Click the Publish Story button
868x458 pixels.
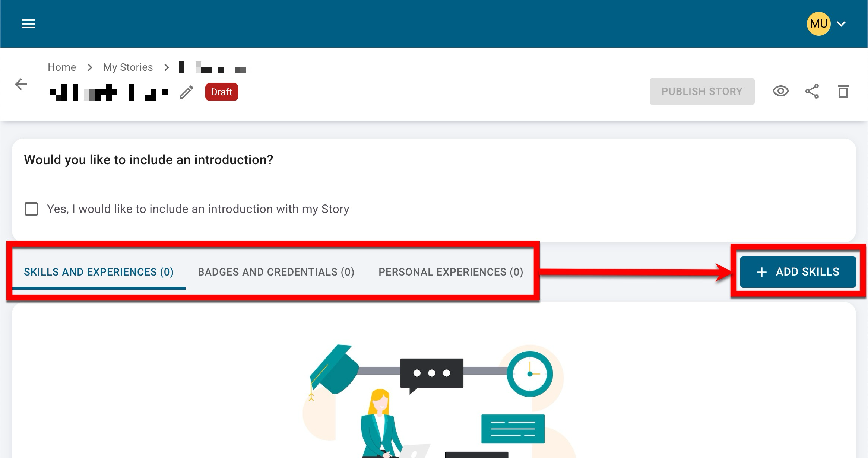702,91
